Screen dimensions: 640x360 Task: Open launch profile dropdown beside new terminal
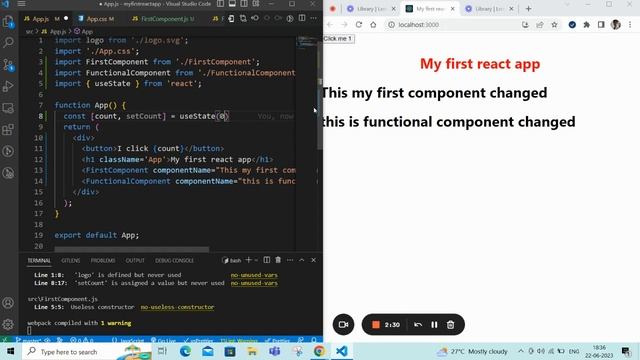pyautogui.click(x=256, y=260)
